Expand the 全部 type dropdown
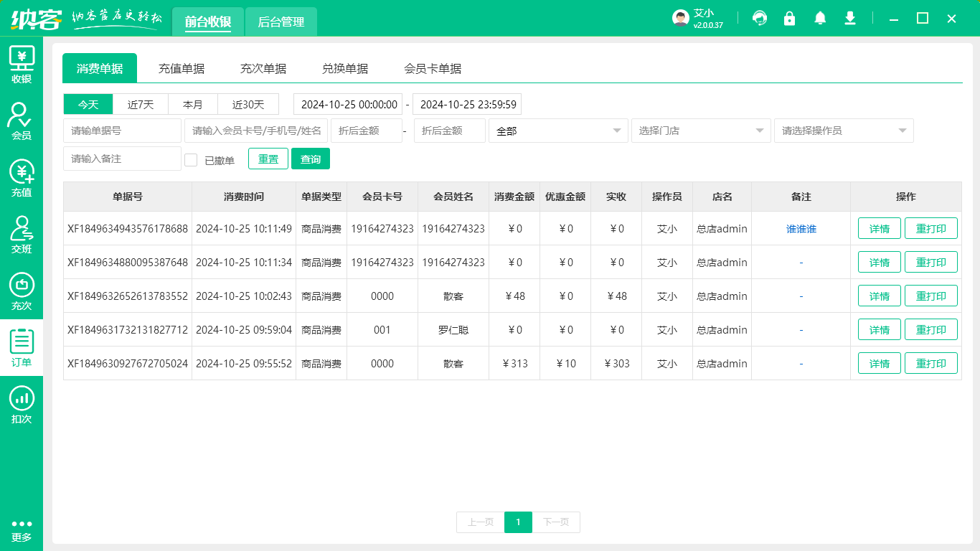 pyautogui.click(x=558, y=131)
